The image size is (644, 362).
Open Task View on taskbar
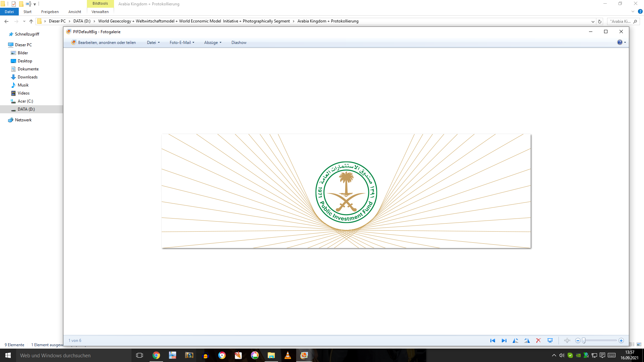coord(140,355)
